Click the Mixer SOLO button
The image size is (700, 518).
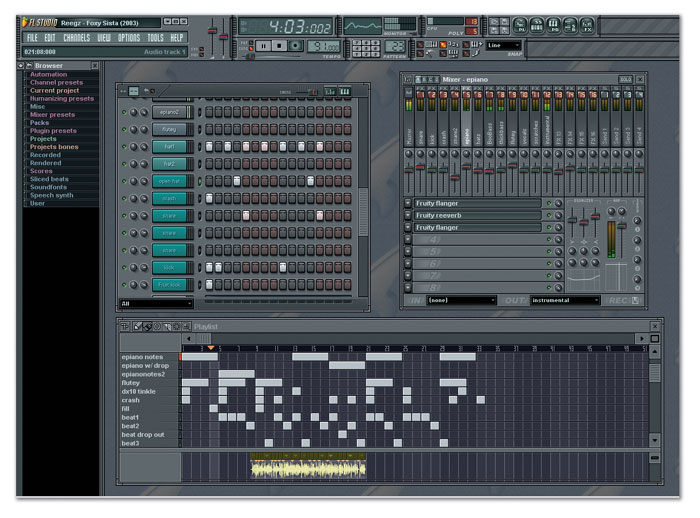click(x=625, y=79)
